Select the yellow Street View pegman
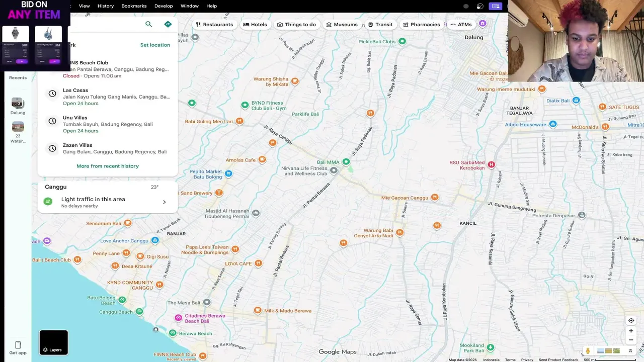 click(588, 351)
